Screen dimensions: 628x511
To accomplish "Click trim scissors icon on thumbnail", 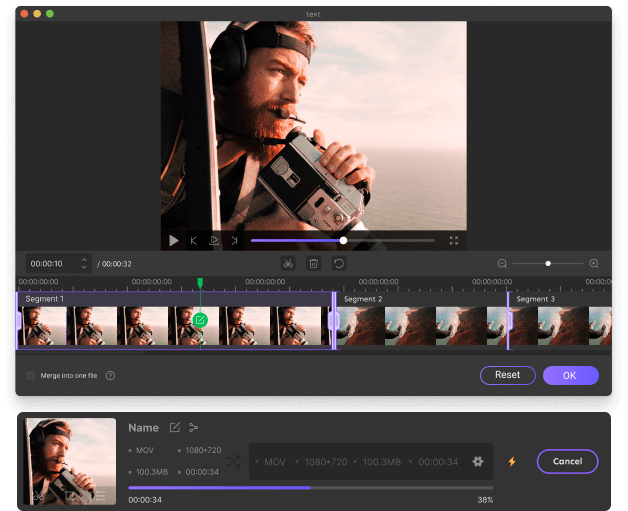I will pos(38,496).
